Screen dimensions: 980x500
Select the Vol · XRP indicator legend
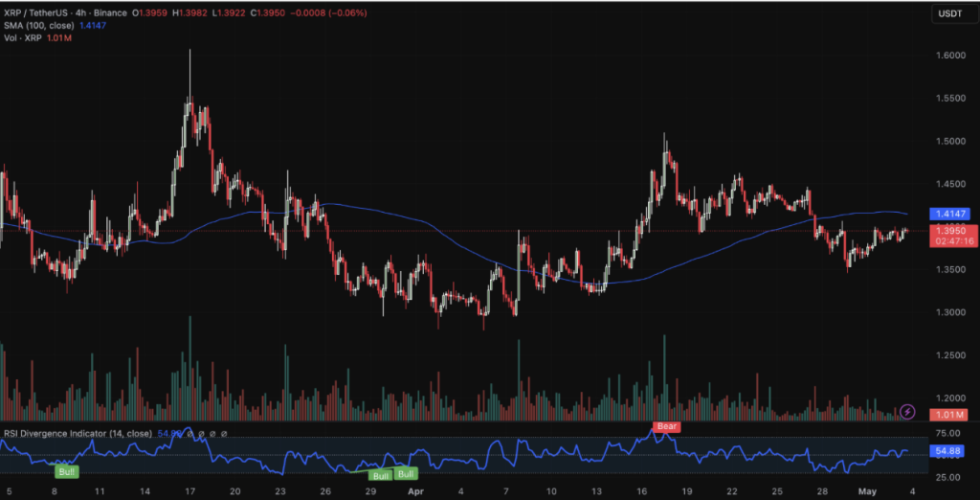pyautogui.click(x=24, y=37)
